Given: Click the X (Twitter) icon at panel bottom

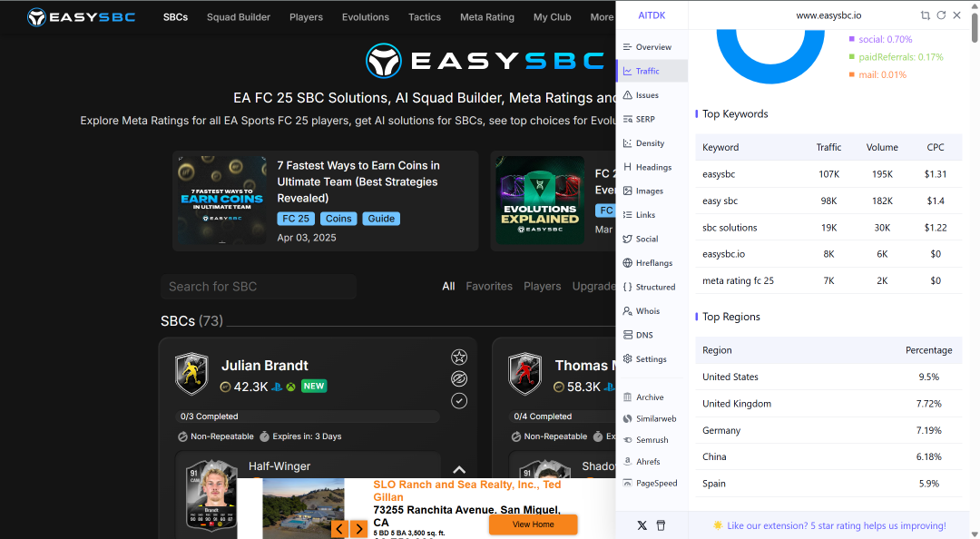Looking at the screenshot, I should pyautogui.click(x=642, y=525).
